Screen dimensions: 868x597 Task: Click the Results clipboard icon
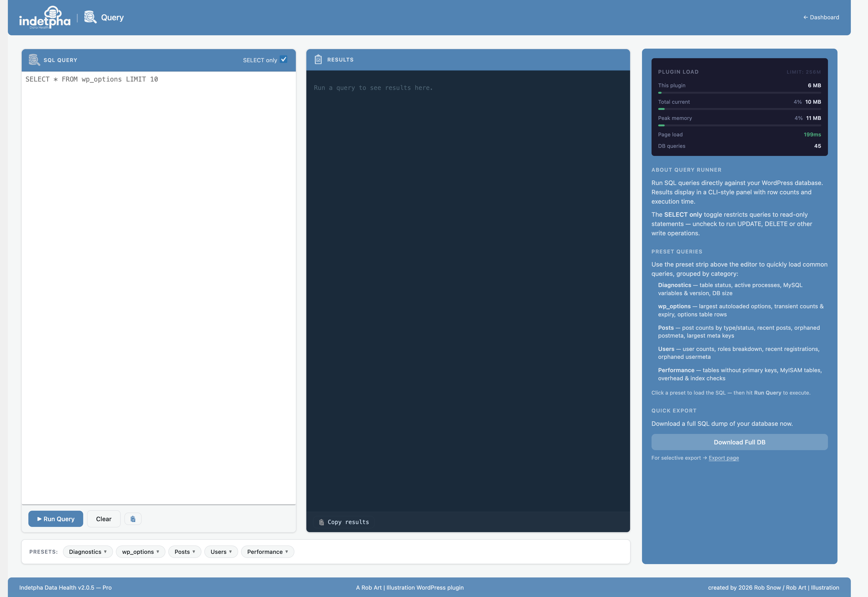pos(318,59)
